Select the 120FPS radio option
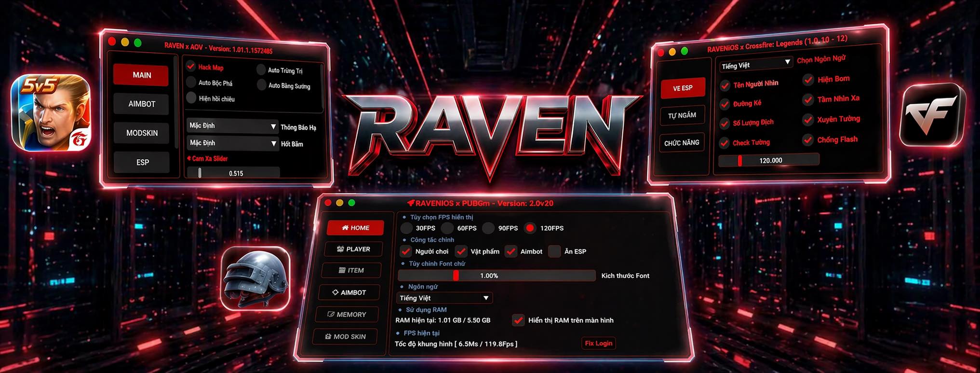This screenshot has width=980, height=373. [x=530, y=228]
